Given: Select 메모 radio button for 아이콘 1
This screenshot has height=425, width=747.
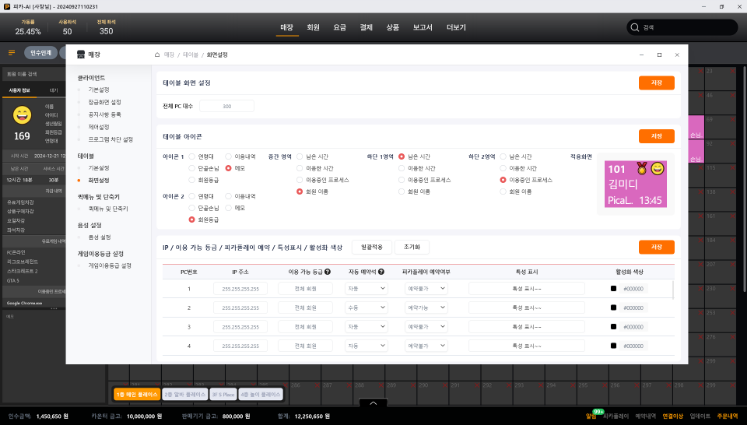Looking at the screenshot, I should (229, 168).
